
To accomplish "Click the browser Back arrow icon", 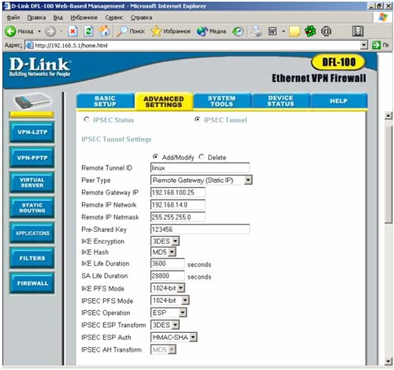I will [10, 31].
